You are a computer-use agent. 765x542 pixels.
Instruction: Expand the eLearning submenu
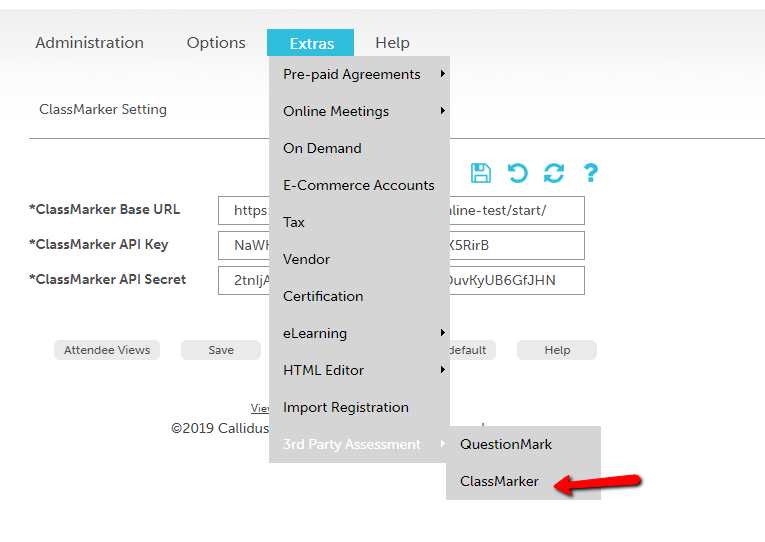[x=359, y=334]
